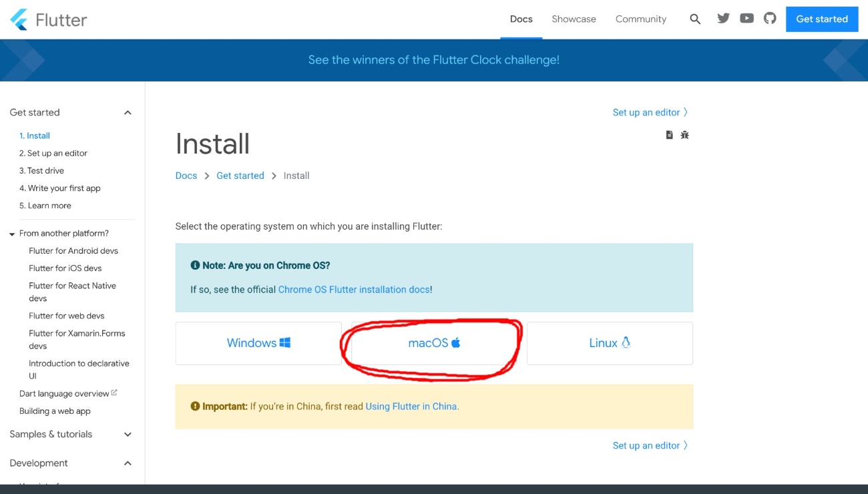
Task: Open Dart language overview sidebar link
Action: [64, 394]
